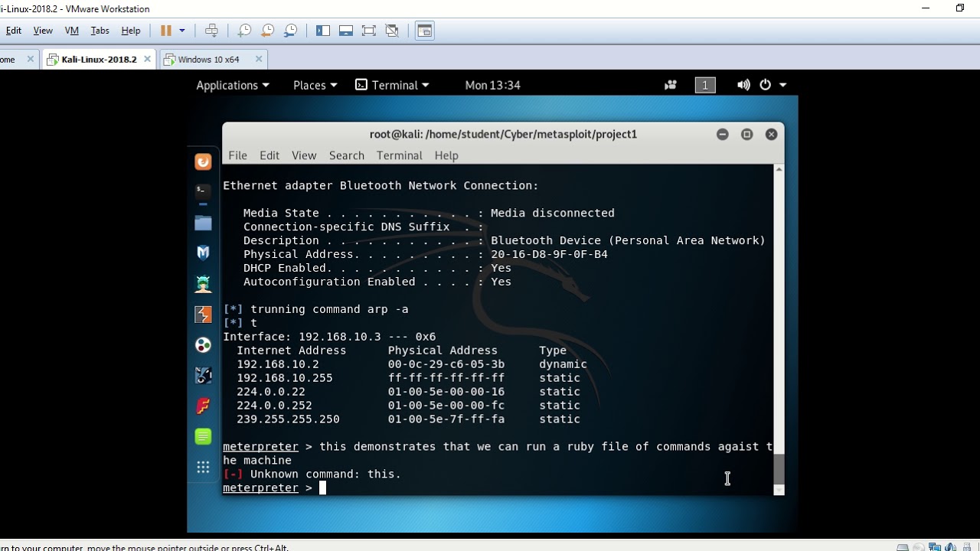980x551 pixels.
Task: Expand the Kali Applications menu
Action: click(233, 85)
